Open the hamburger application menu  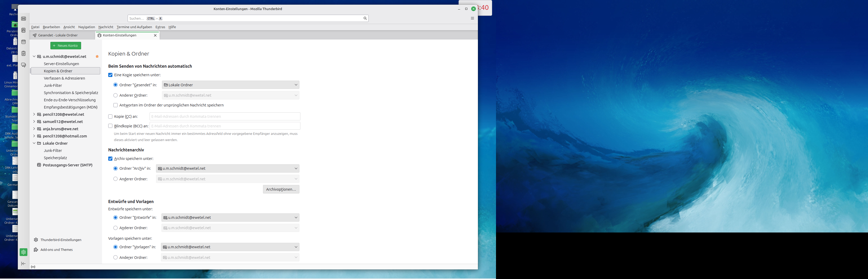click(472, 19)
